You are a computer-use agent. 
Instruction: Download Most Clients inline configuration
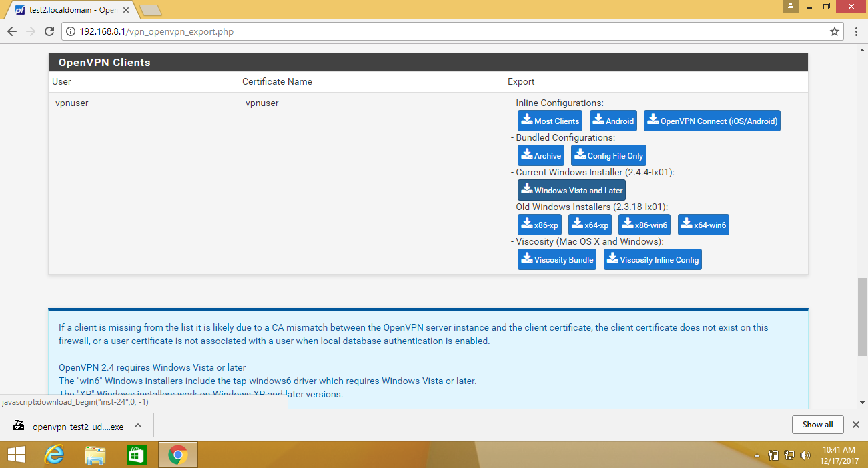[x=550, y=121]
